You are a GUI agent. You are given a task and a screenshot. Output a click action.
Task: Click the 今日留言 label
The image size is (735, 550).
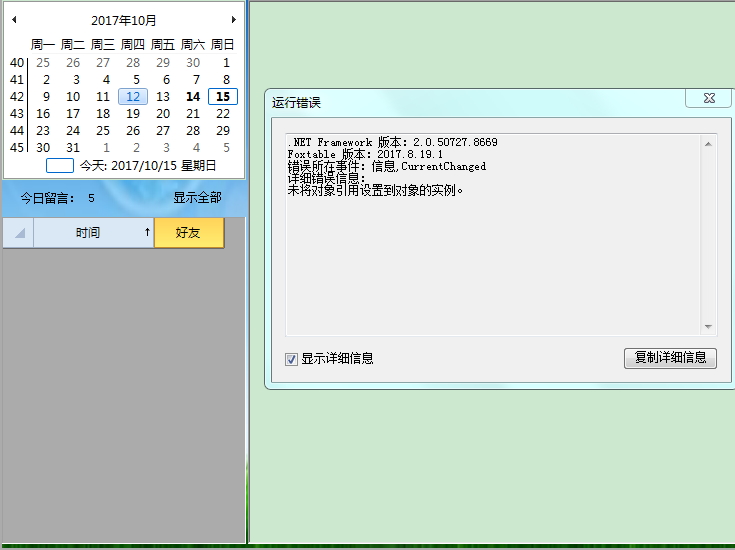[47, 198]
